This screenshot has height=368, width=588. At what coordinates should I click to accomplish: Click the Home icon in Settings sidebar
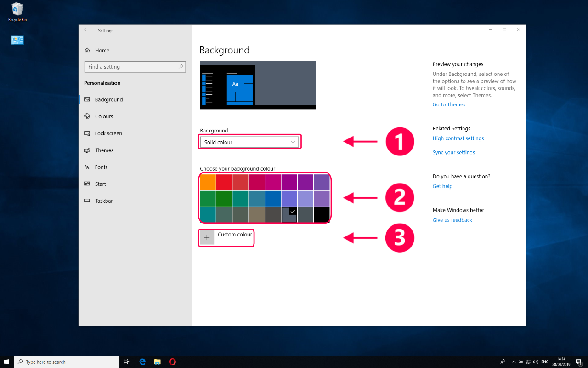click(87, 50)
